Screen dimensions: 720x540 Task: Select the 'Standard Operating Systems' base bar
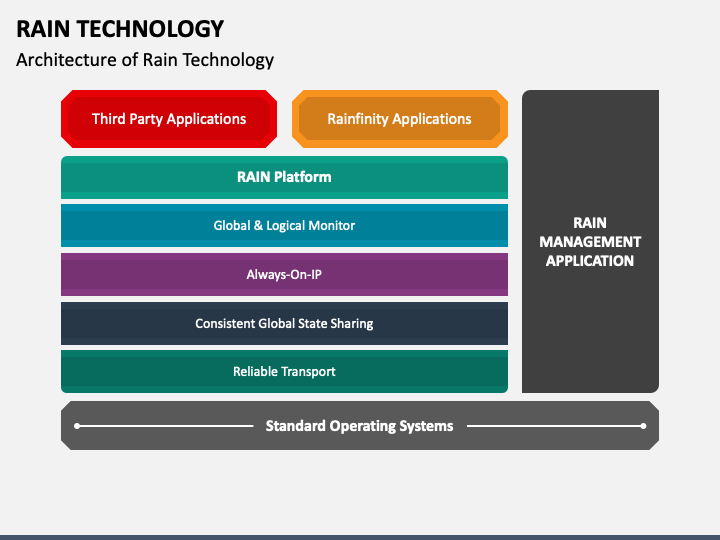click(x=360, y=426)
